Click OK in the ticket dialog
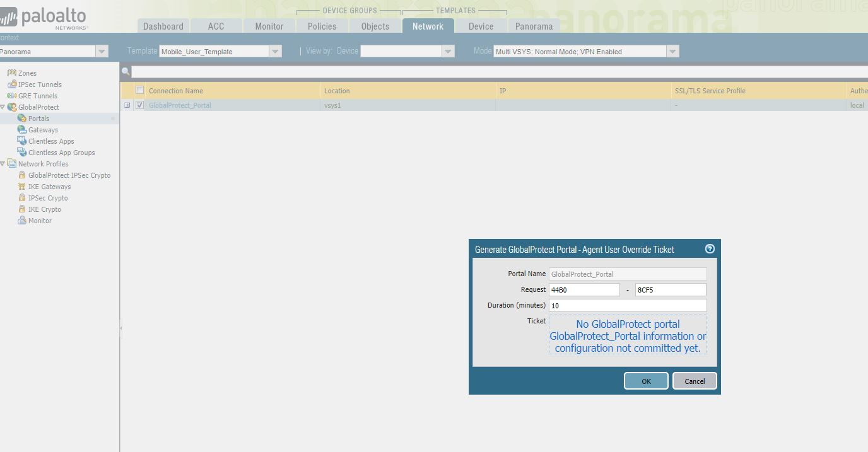 click(646, 381)
